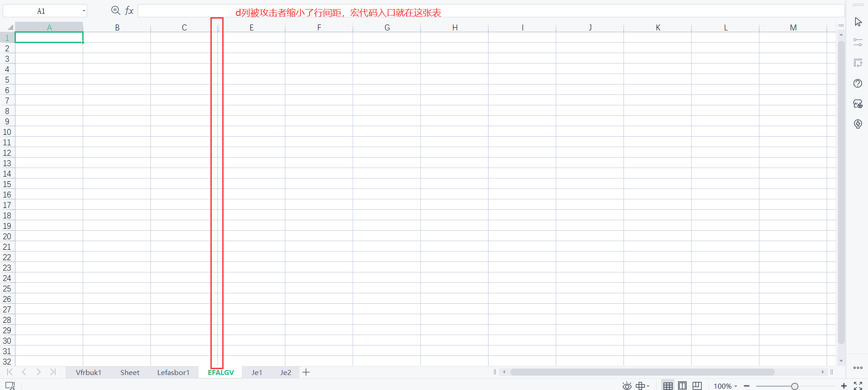Open the 100% zoom level dropdown
Viewport: 868px width, 390px height.
[x=725, y=386]
